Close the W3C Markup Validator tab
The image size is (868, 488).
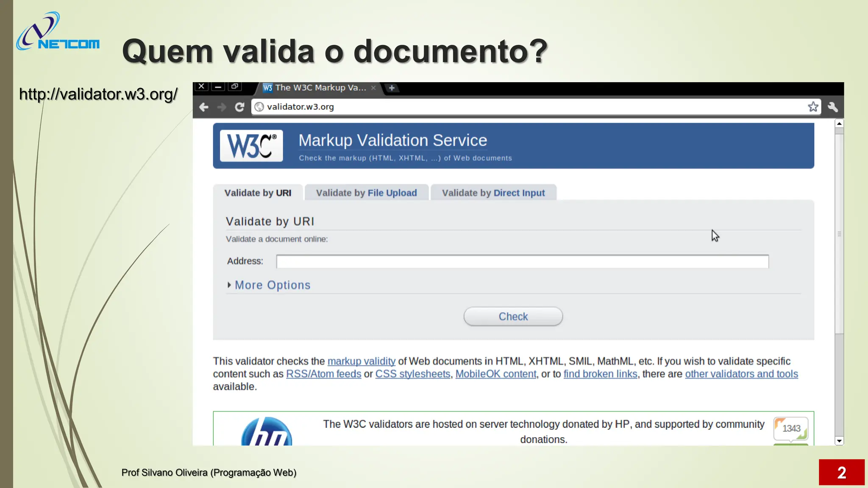(373, 88)
